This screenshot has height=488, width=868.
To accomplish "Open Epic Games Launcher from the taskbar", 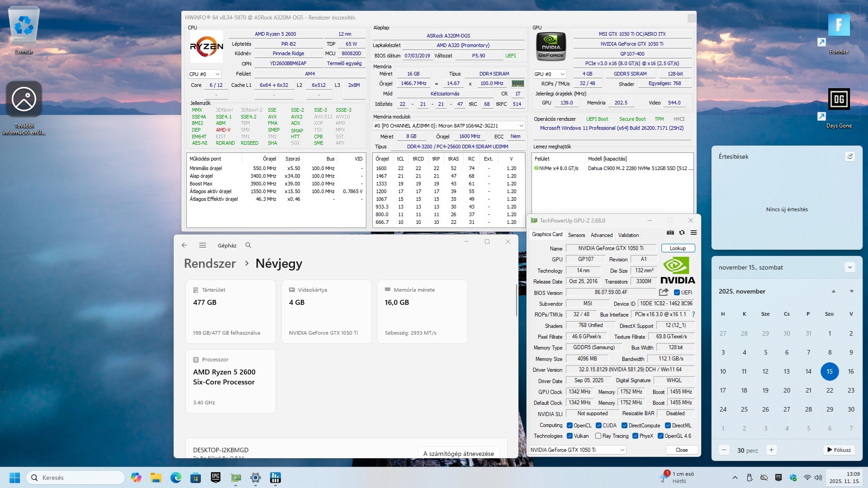I will click(x=216, y=478).
